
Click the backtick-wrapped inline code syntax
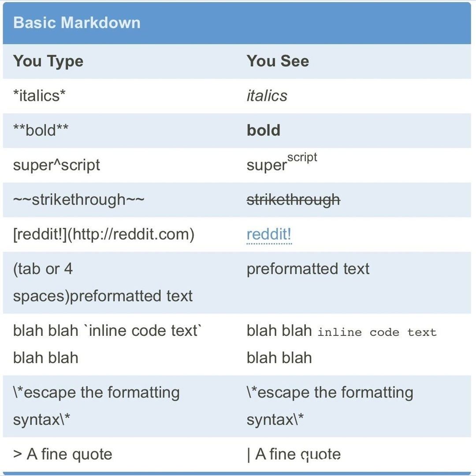(107, 331)
